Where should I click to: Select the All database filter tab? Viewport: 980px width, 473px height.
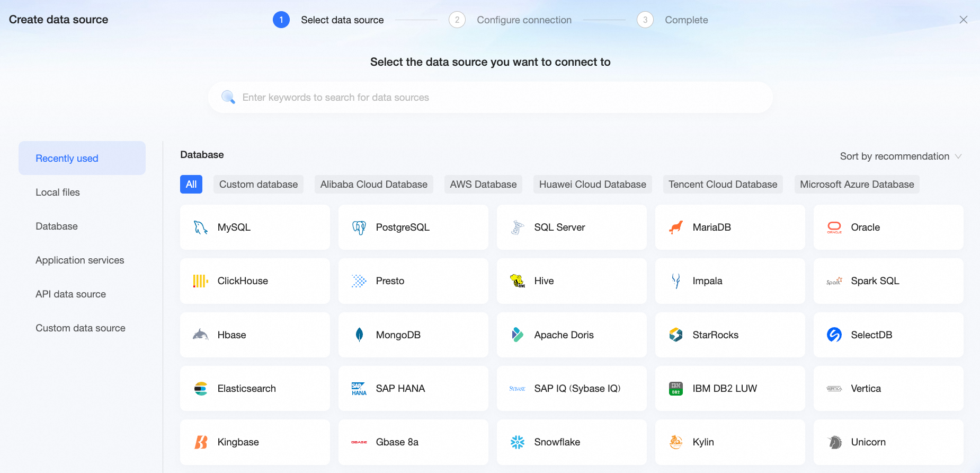point(191,185)
